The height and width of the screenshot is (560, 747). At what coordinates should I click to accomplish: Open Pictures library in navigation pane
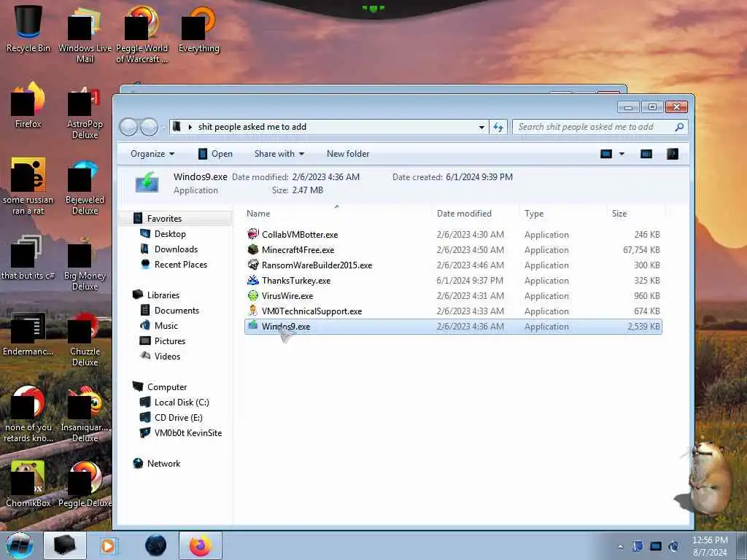(169, 341)
